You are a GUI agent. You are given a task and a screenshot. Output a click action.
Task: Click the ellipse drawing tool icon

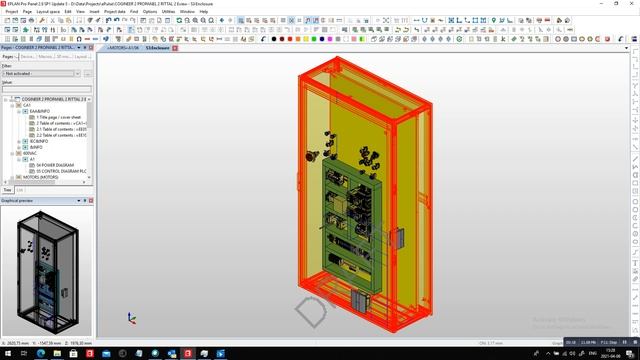[x=582, y=39]
